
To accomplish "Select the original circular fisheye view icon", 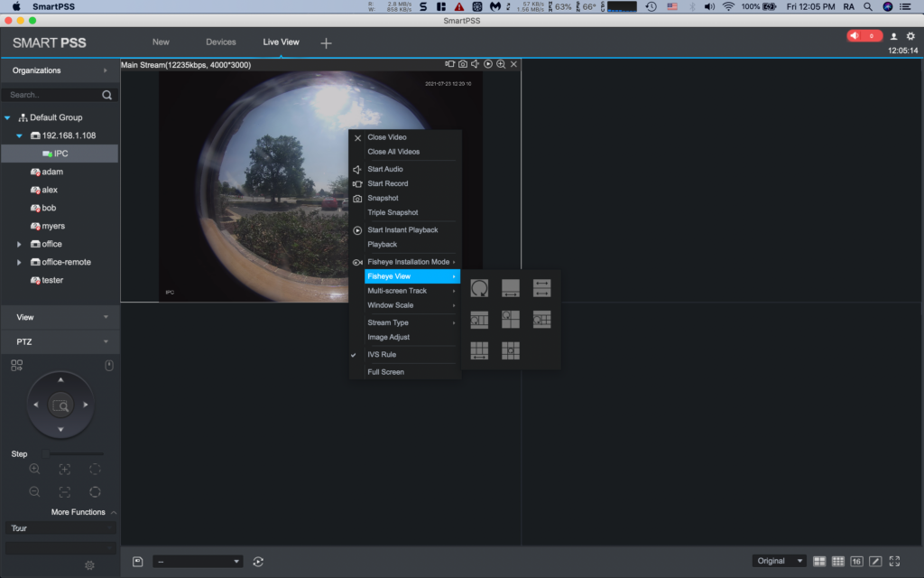I will tap(479, 288).
